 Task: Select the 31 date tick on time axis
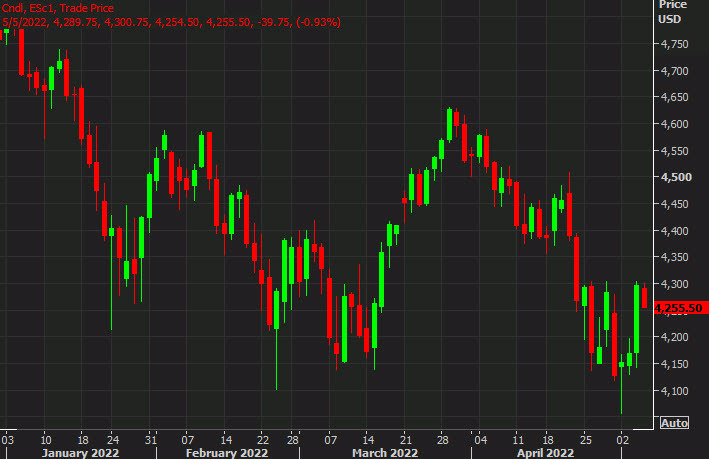(151, 438)
